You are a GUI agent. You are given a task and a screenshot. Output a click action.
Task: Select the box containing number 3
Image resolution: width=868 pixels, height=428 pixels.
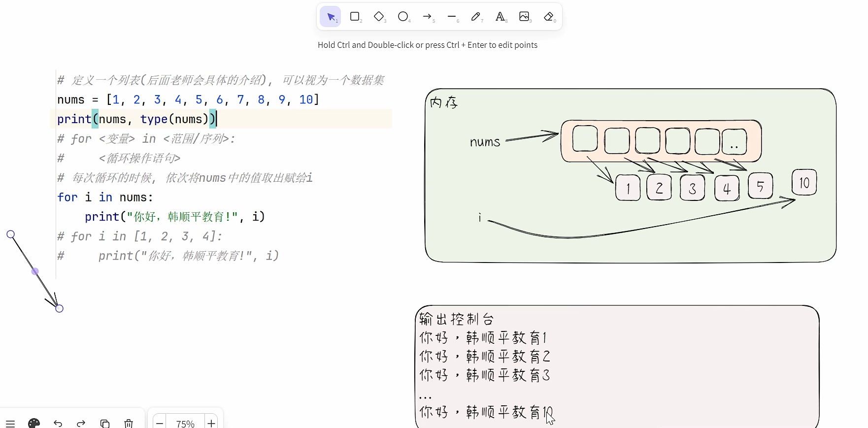[692, 188]
